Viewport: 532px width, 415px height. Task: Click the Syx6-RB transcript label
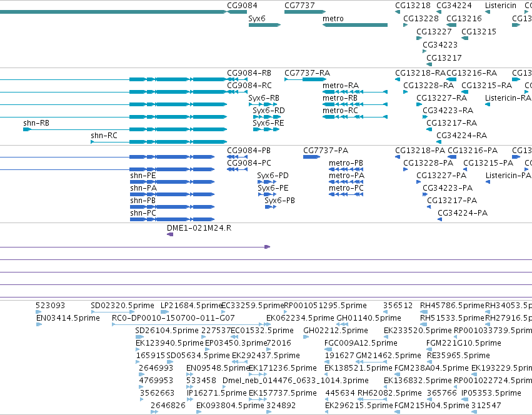(x=264, y=98)
